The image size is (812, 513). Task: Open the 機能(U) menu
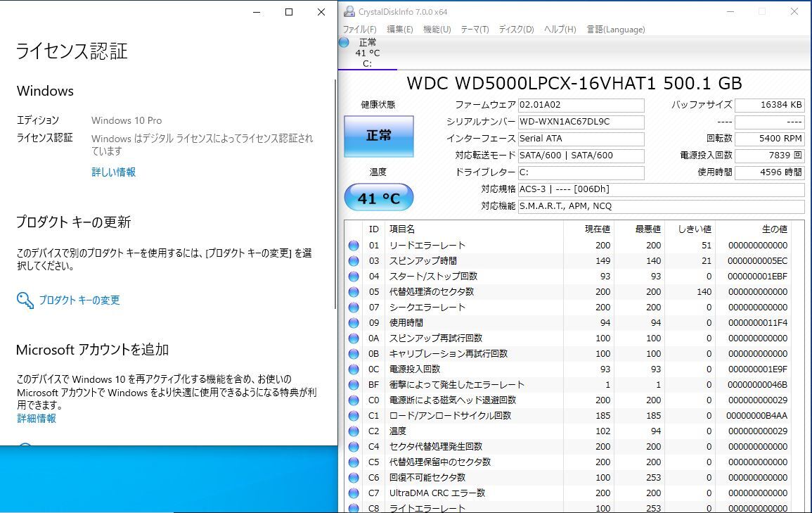pos(437,30)
